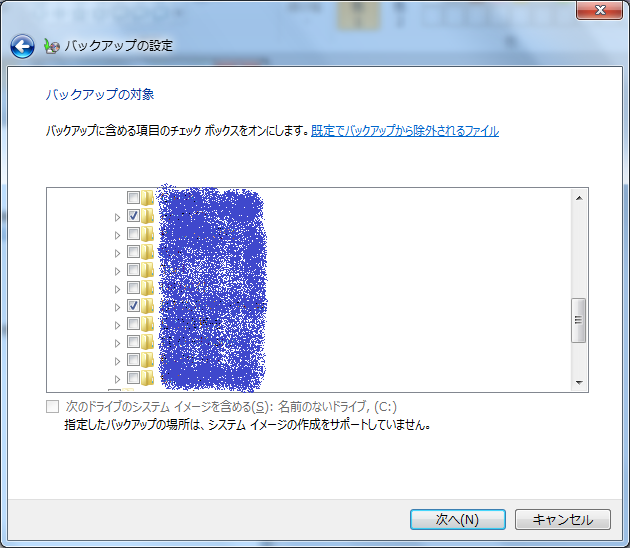Close the バックアップの設定 window with X
This screenshot has height=548, width=630.
[600, 10]
